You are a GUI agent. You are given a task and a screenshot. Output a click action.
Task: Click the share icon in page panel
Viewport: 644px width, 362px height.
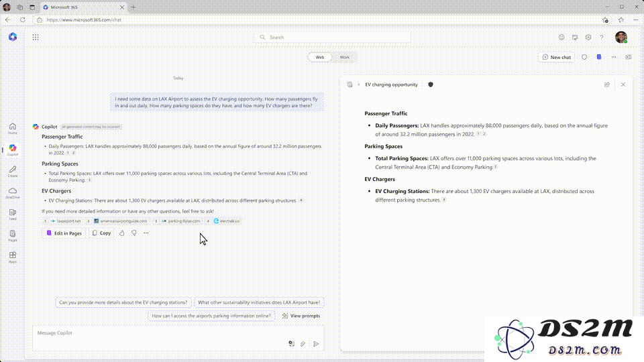point(607,84)
